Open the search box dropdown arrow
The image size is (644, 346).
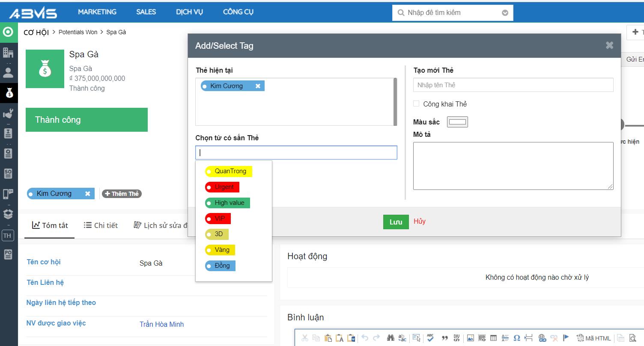pos(505,13)
